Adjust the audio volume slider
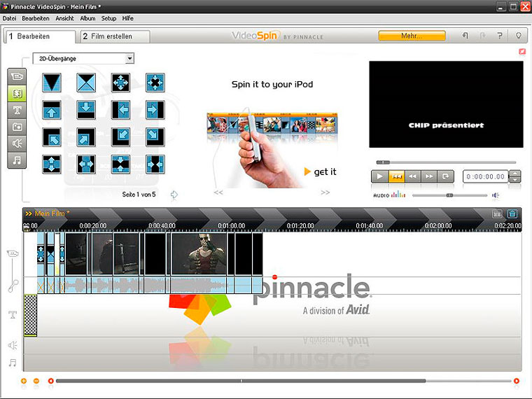The height and width of the screenshot is (399, 532). pos(449,195)
